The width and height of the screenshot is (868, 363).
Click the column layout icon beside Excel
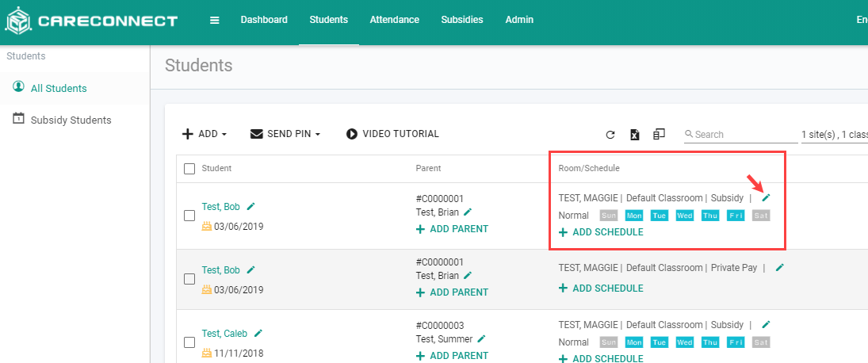point(659,134)
